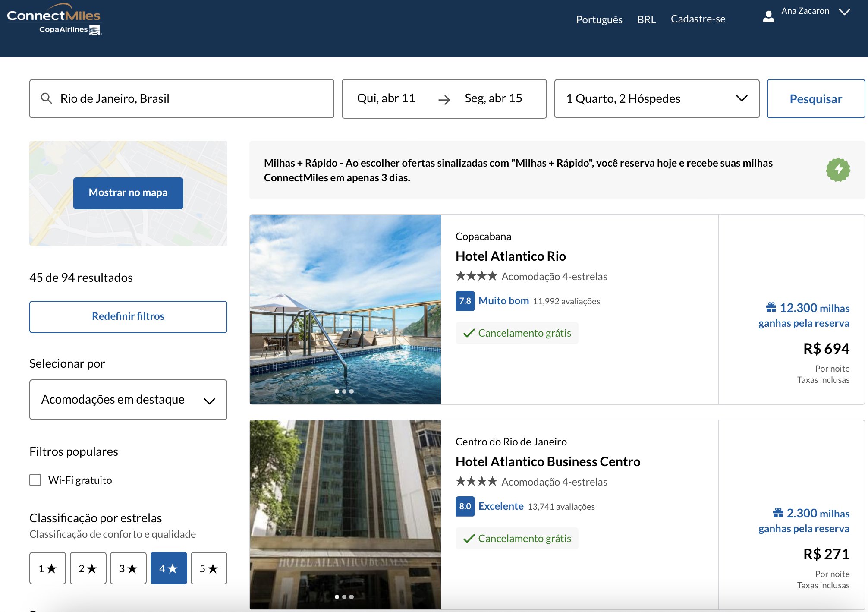
Task: Click the 11,992 avaliações reviews text
Action: tap(566, 301)
